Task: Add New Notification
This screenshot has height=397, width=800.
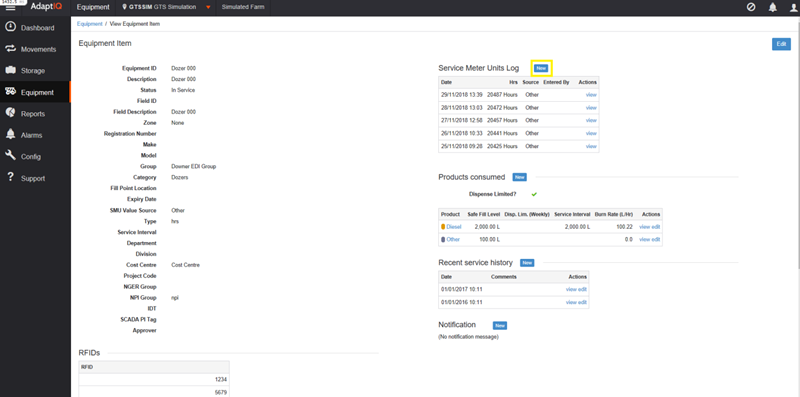Action: coord(500,326)
